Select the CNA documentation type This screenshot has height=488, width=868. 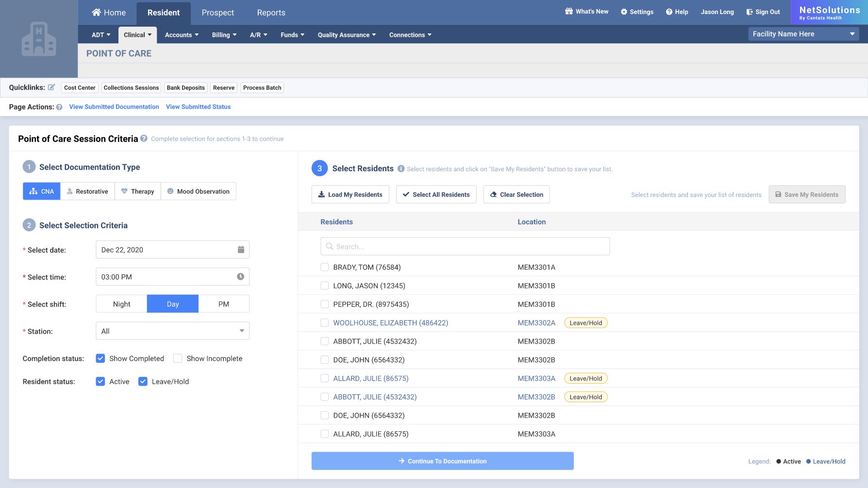point(41,191)
